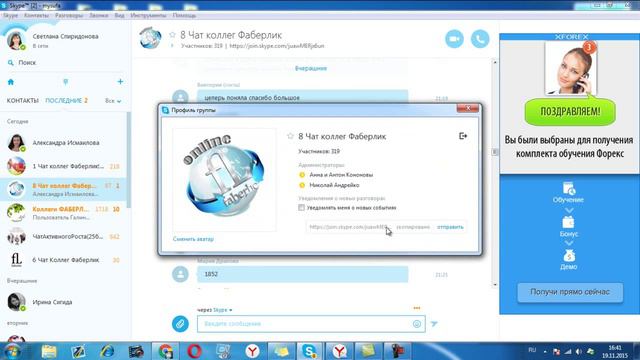Open 6 Чат Коллег Фаберлик conversation

tap(63, 260)
